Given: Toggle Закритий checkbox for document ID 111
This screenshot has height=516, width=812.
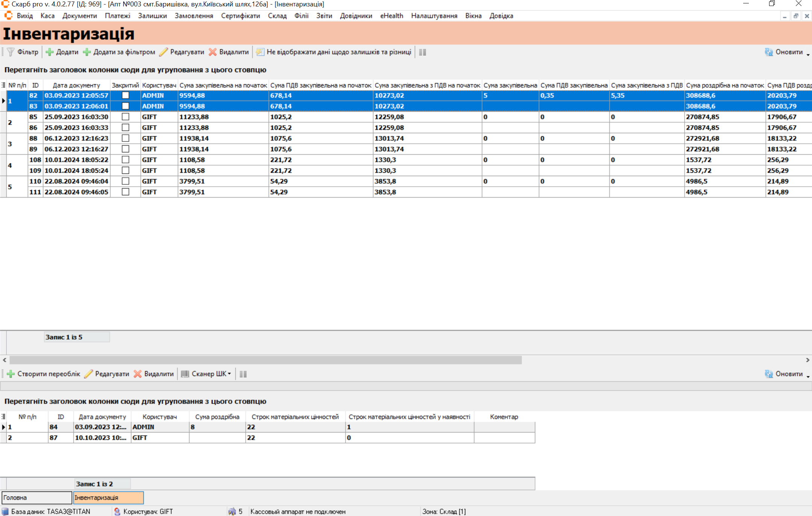Looking at the screenshot, I should 126,192.
